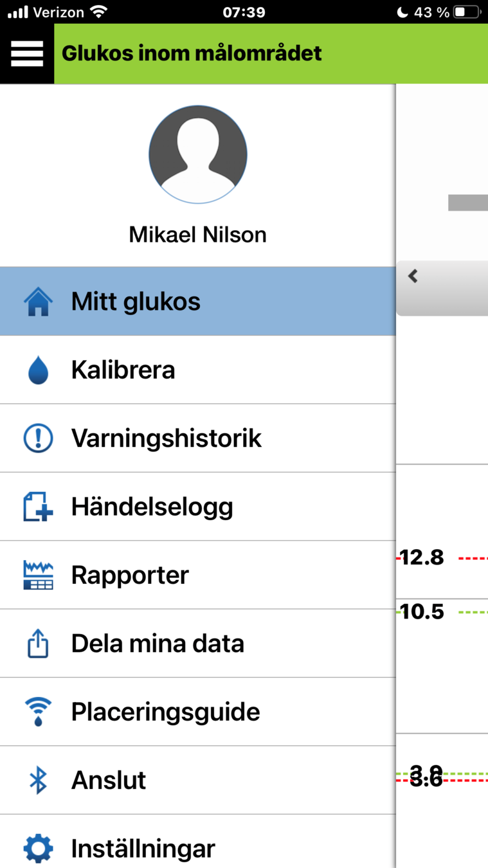Tap the Anslut menu label
This screenshot has width=488, height=868.
coord(109,780)
